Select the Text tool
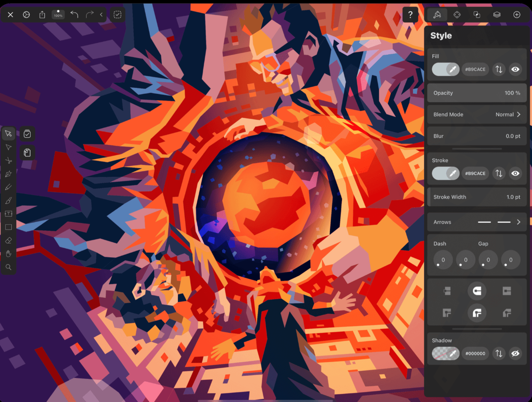This screenshot has height=402, width=532. (9, 213)
